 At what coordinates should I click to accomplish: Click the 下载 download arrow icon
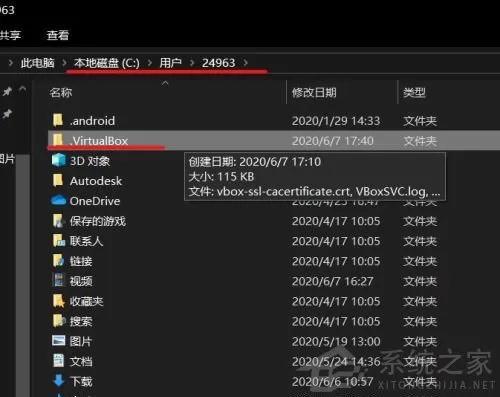click(x=58, y=380)
